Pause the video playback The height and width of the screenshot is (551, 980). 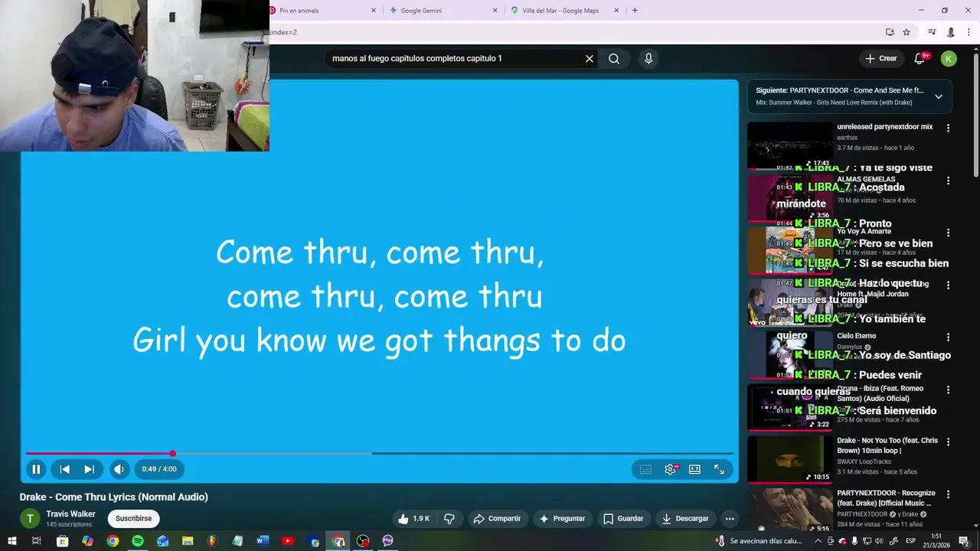point(36,469)
